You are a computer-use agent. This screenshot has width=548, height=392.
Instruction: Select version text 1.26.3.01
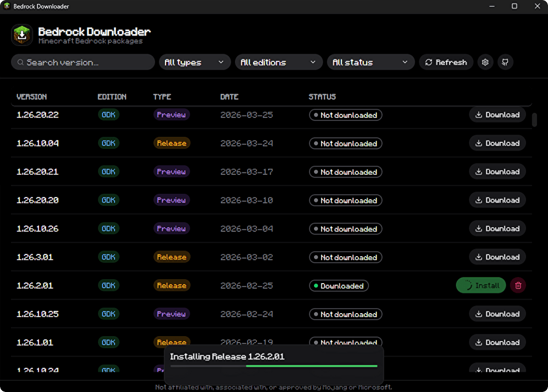pyautogui.click(x=35, y=257)
